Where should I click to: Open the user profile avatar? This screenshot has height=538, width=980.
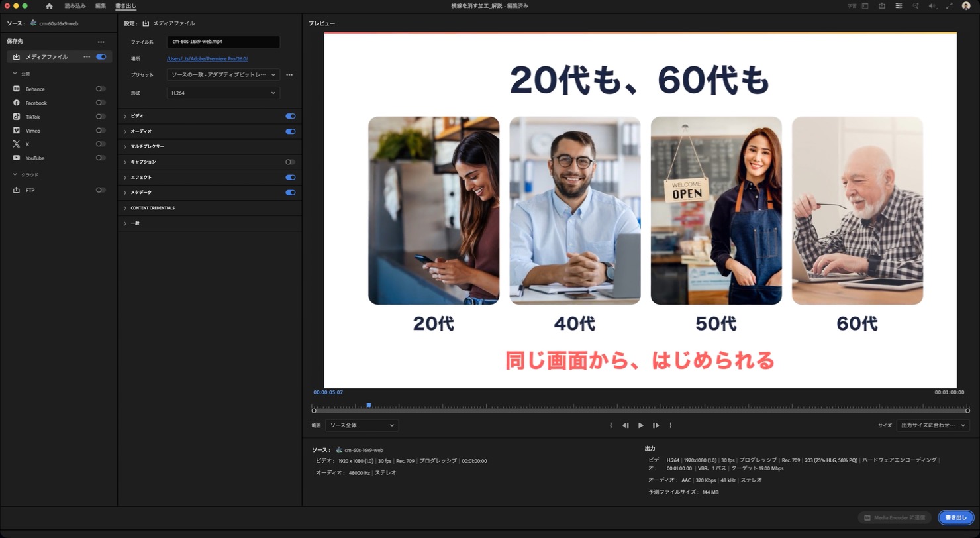(966, 6)
